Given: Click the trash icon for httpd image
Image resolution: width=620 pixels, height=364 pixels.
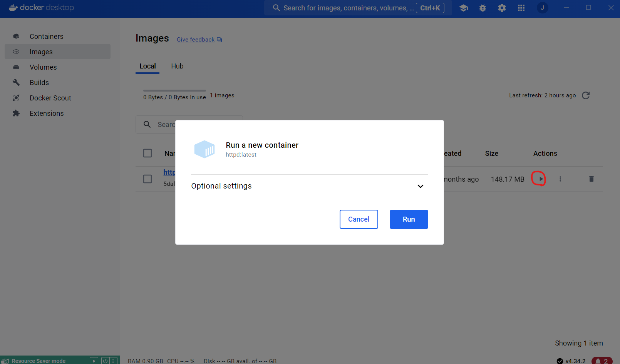Looking at the screenshot, I should (592, 179).
